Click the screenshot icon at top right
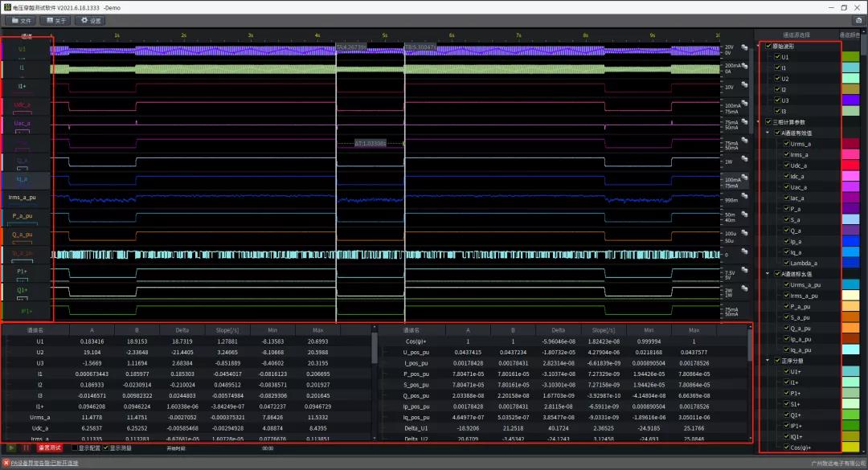Viewport: 868px width, 470px height. tap(859, 20)
